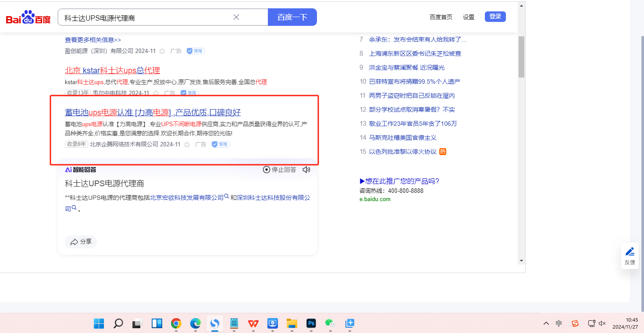
Task: Click the Baidu logo
Action: point(28,18)
